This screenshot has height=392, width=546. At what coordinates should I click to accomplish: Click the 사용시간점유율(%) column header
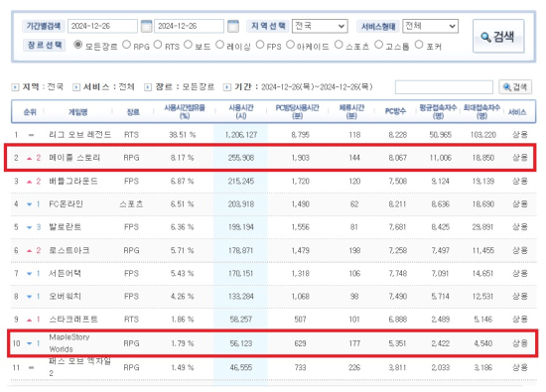click(x=185, y=112)
